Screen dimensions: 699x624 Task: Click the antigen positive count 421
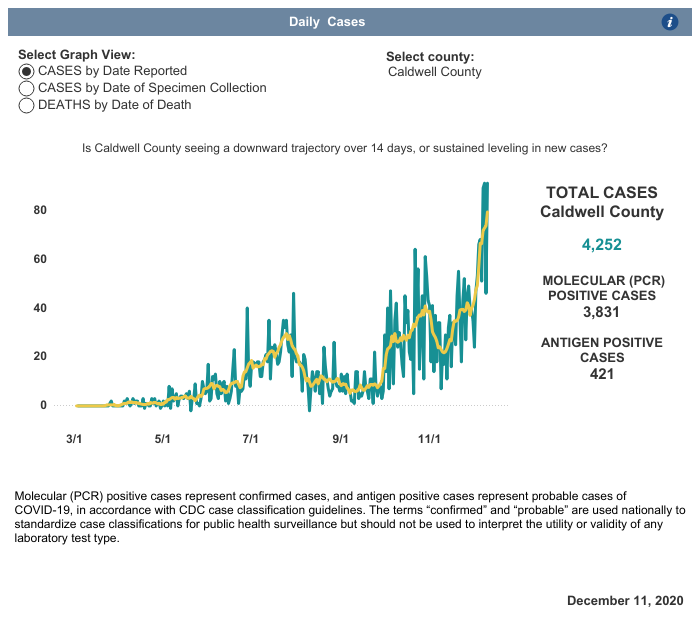click(601, 374)
